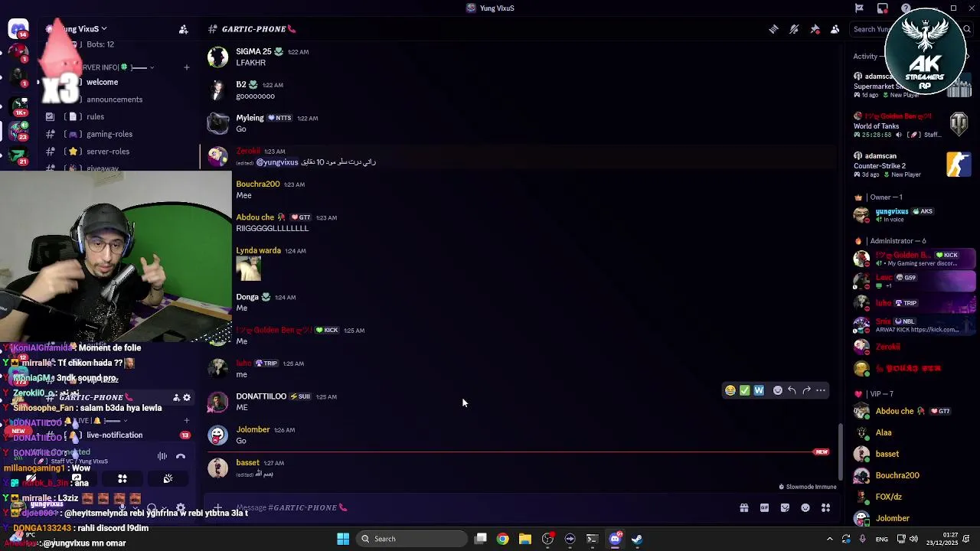Open the apps launcher icon in message bar
The image size is (980, 551).
point(825,507)
